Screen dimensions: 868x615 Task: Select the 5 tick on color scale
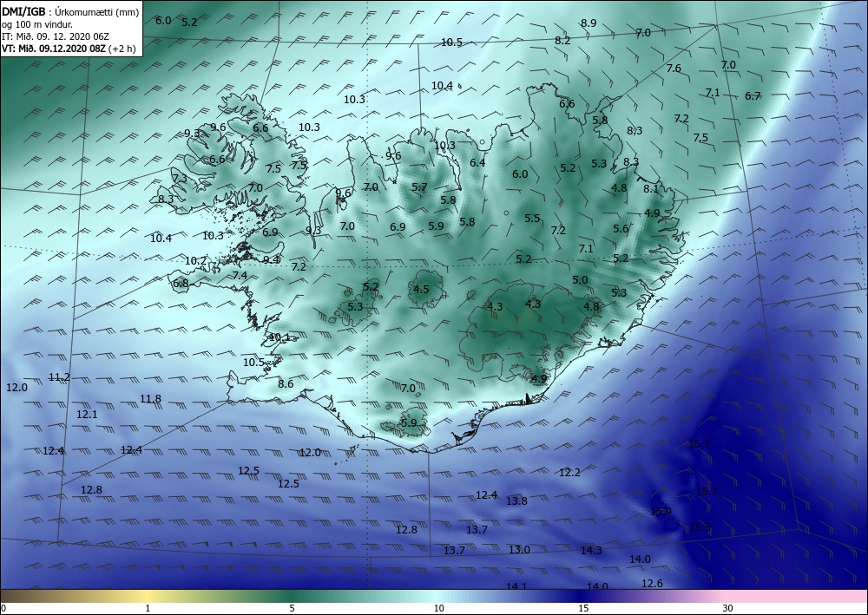[292, 608]
